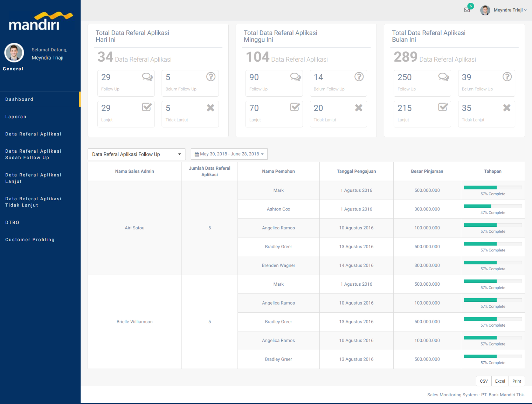Click the sidebar profile photo of Meyndra Triaji
Screen dimensions: 532x404
click(14, 53)
